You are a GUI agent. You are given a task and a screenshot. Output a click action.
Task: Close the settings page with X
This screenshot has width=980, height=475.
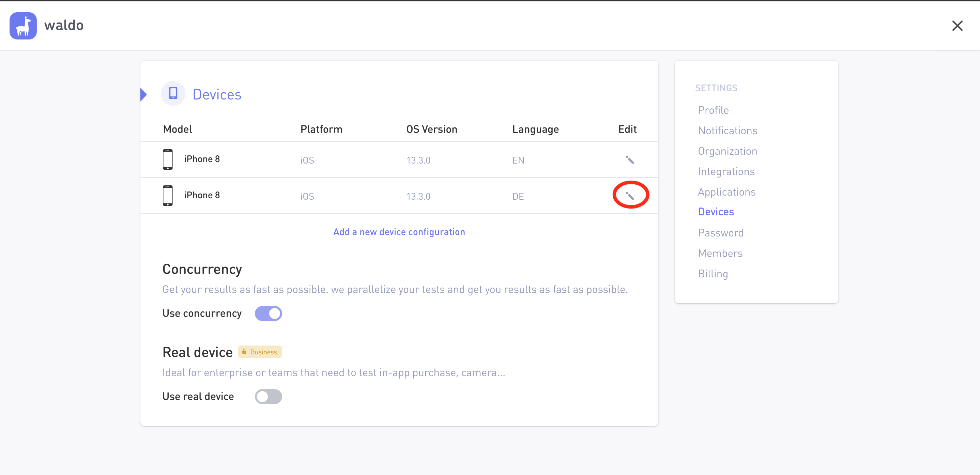click(x=957, y=26)
